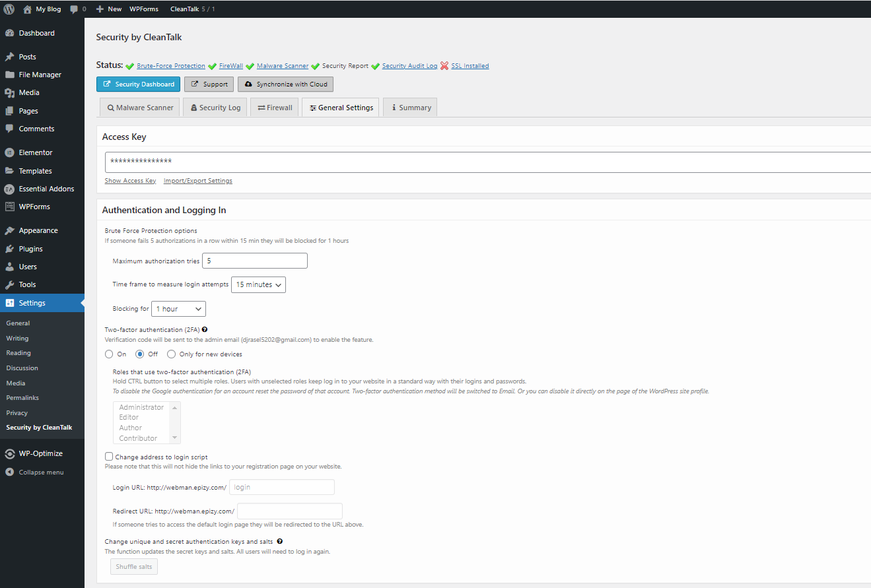Open Tools in sidebar
The image size is (871, 588).
[x=27, y=284]
